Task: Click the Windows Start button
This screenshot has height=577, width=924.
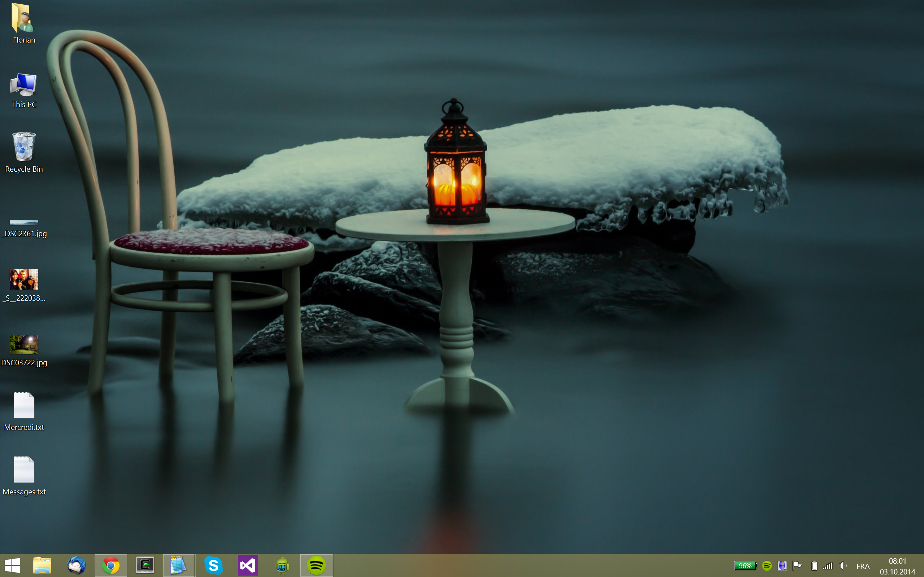Action: 12,565
